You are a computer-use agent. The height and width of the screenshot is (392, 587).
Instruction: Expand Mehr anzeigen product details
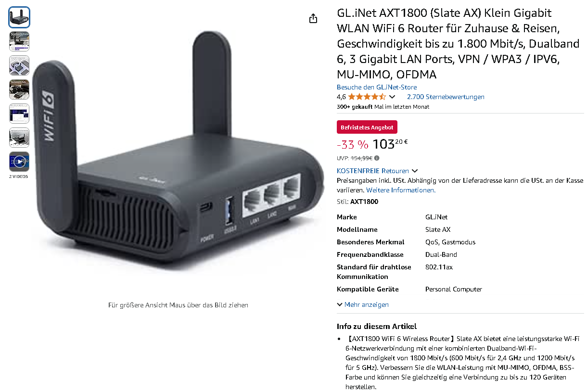(x=363, y=304)
